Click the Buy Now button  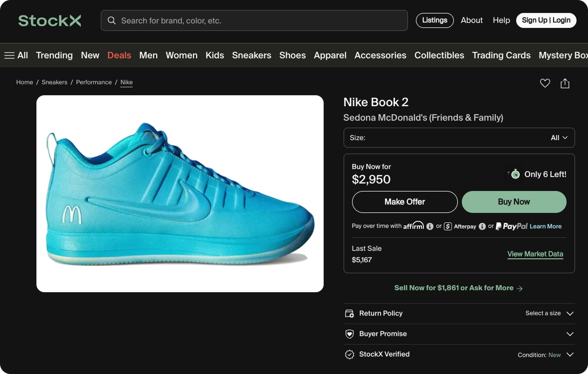click(x=514, y=202)
